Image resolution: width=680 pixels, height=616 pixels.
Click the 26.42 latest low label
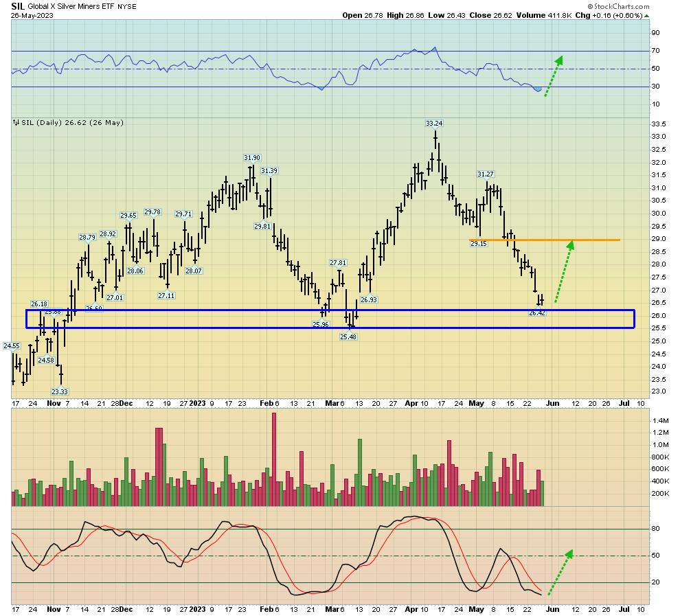point(537,312)
